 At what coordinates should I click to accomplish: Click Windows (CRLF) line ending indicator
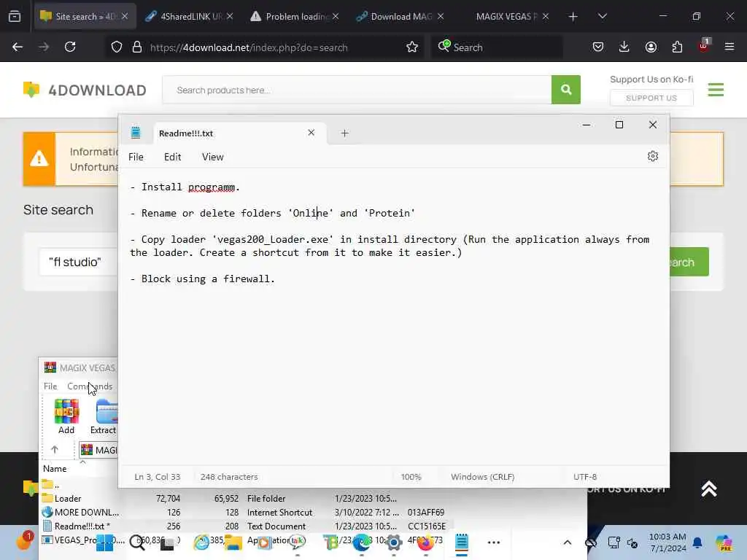pyautogui.click(x=483, y=477)
